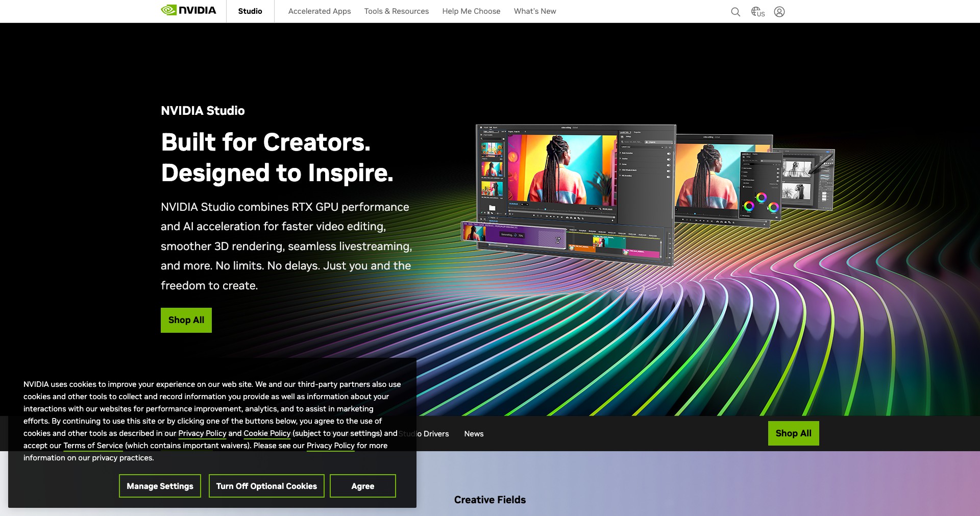Click the NVIDIA logo
Viewport: 980px width, 516px height.
pos(188,10)
